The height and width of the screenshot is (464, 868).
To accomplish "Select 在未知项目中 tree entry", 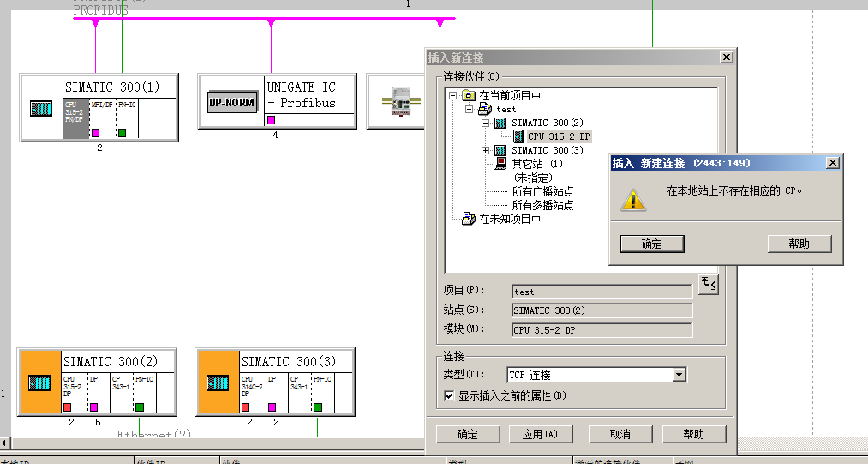I will [510, 219].
